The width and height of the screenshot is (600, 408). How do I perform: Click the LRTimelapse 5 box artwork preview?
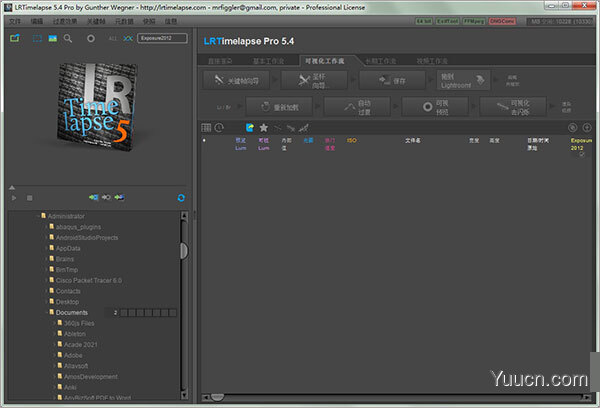tap(97, 107)
